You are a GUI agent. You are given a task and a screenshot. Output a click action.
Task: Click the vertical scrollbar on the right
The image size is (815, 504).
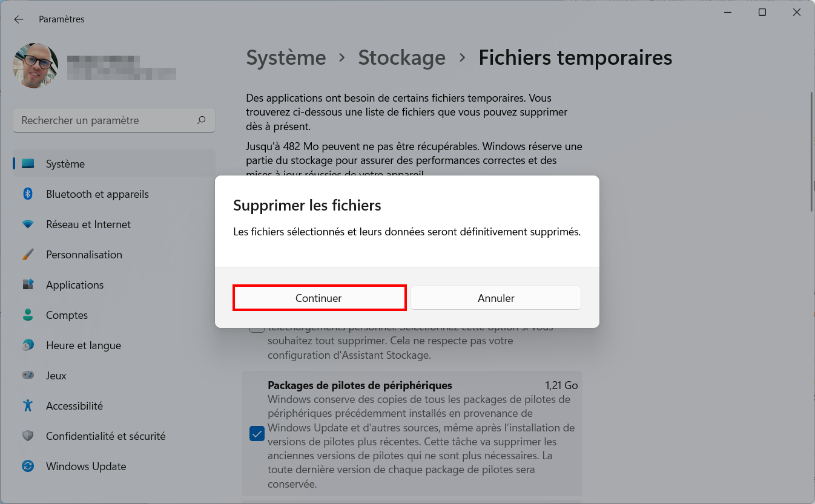(811, 152)
